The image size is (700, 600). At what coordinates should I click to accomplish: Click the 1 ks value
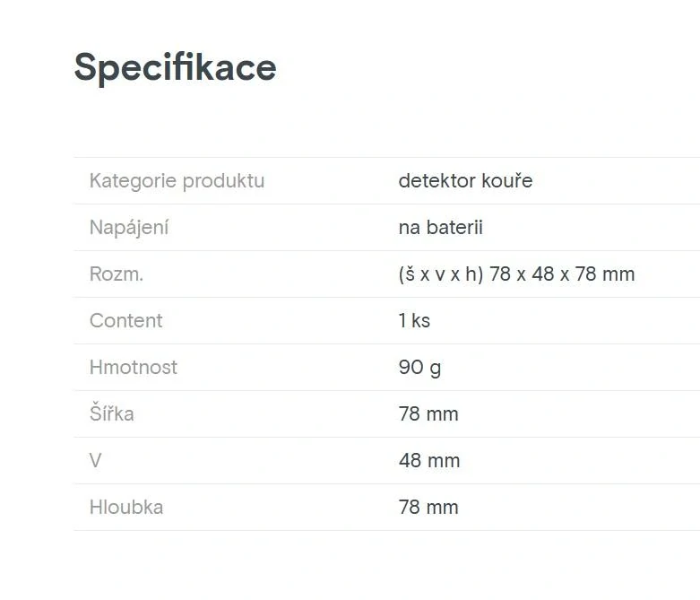(x=414, y=321)
